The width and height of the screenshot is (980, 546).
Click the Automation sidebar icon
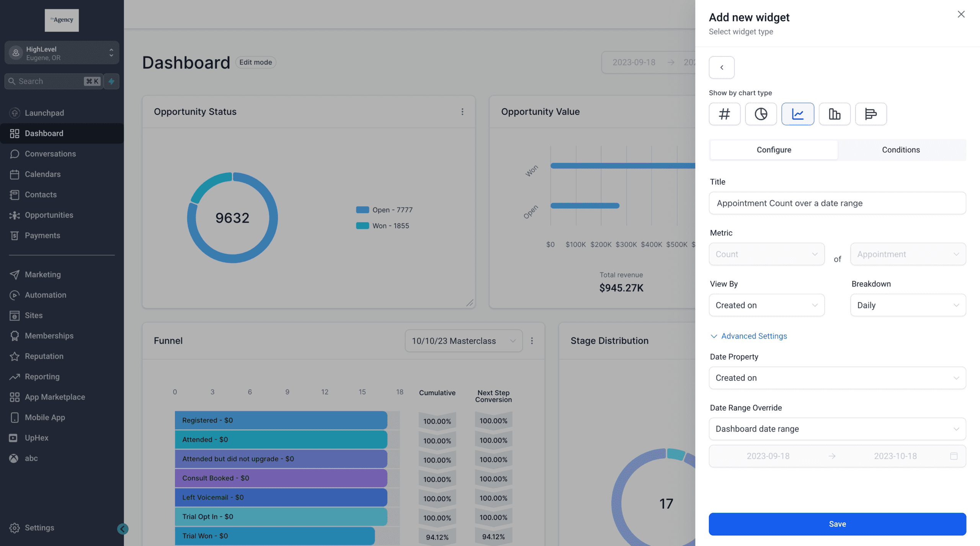click(15, 295)
